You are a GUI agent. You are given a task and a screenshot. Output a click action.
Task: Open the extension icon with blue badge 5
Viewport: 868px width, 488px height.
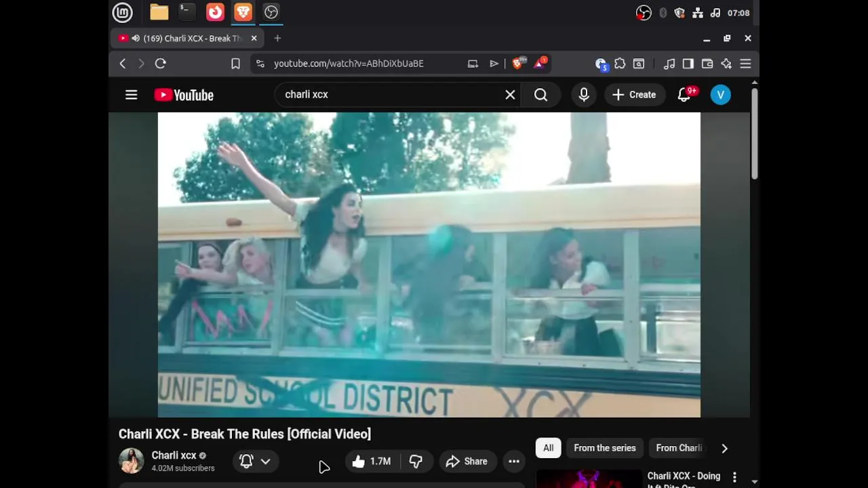(x=601, y=64)
